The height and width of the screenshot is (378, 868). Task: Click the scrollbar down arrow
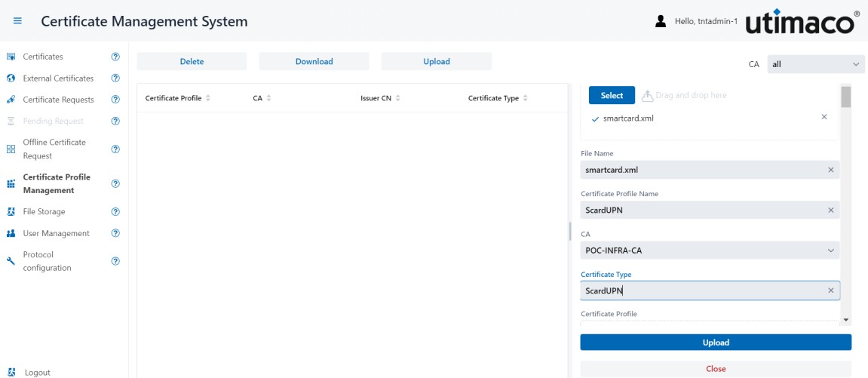click(846, 320)
